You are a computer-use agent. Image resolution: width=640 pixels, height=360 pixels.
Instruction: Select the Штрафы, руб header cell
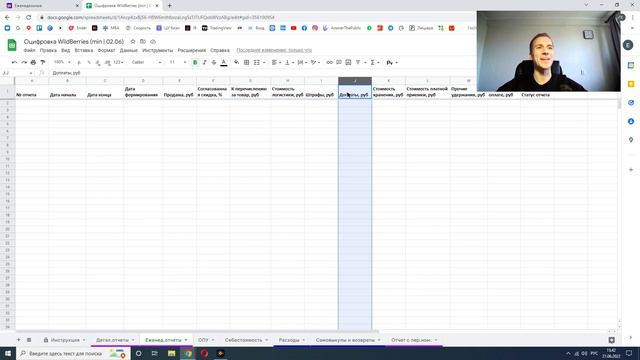(x=321, y=92)
